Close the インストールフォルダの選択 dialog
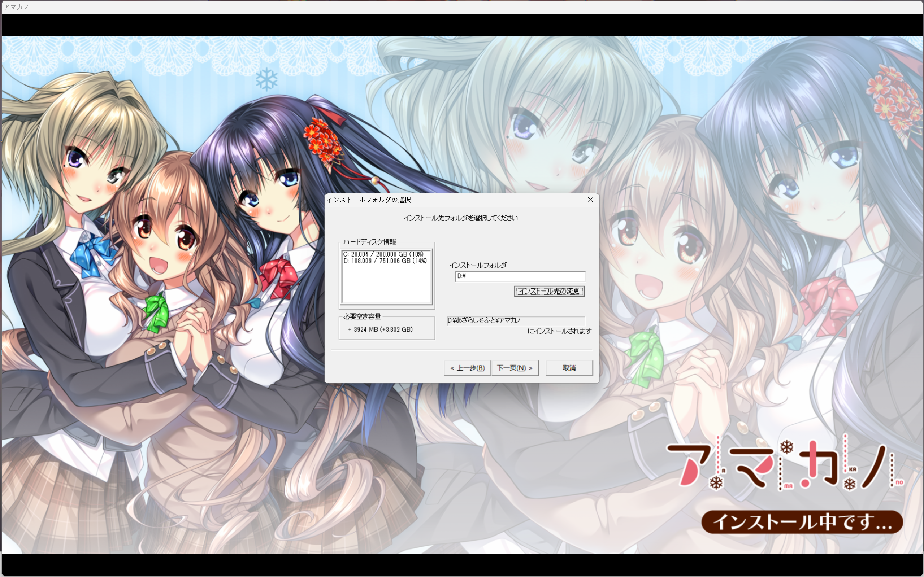The image size is (924, 577). (590, 200)
